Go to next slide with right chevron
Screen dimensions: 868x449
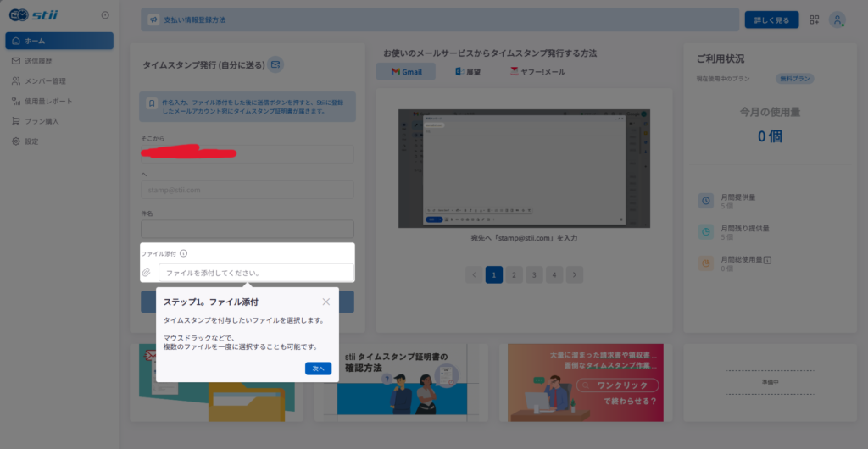[575, 274]
